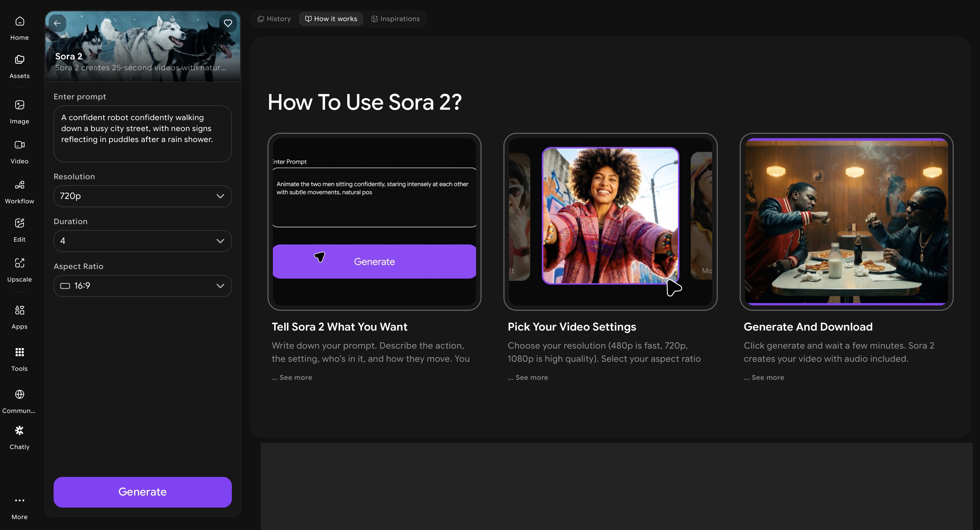Expand the Duration dropdown
This screenshot has height=530, width=980.
tap(142, 241)
